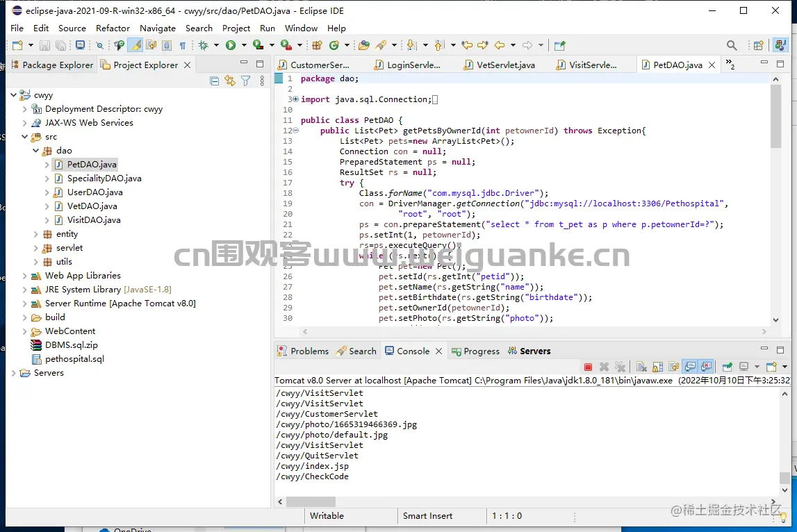This screenshot has width=797, height=532.
Task: Expand the servlet package
Action: pyautogui.click(x=35, y=248)
